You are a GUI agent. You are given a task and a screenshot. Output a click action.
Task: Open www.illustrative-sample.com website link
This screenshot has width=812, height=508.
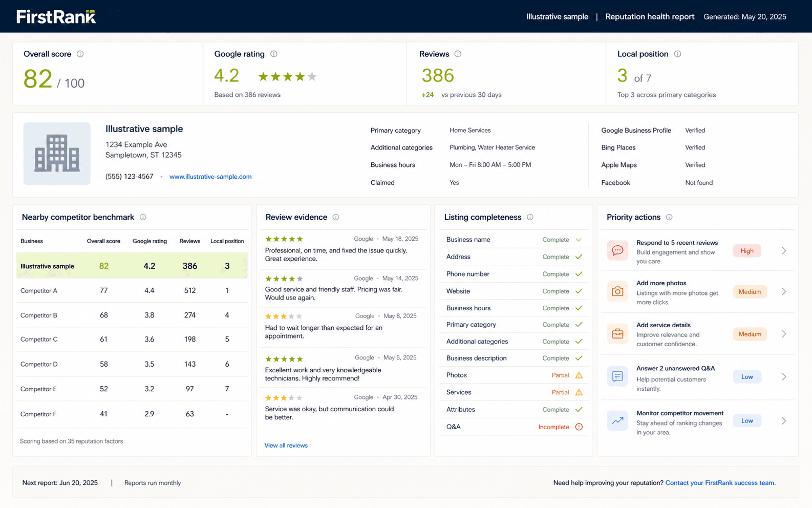point(210,177)
